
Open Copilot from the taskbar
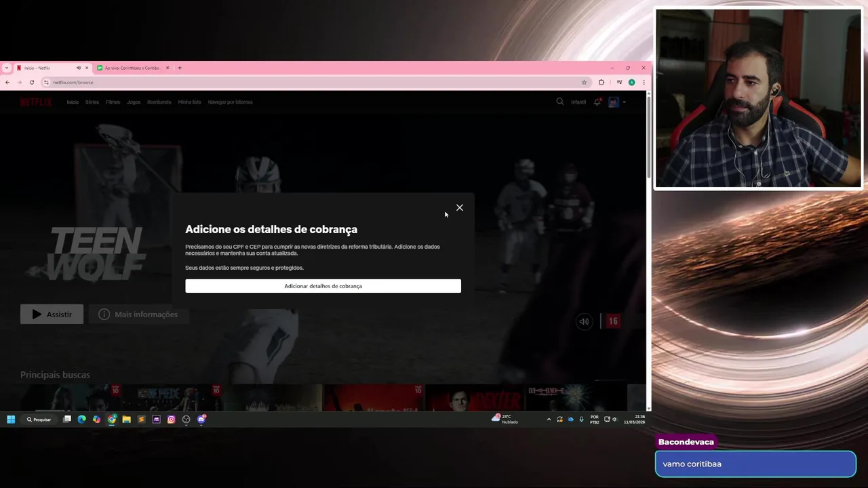97,420
